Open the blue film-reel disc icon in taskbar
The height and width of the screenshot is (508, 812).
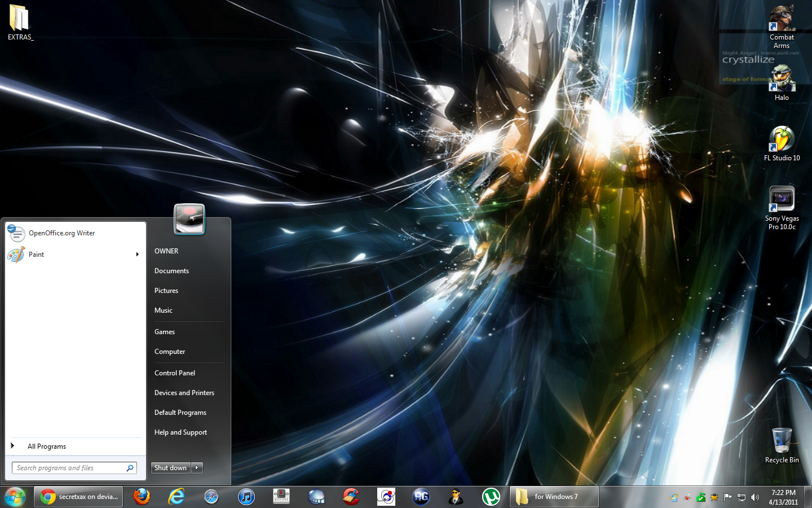click(x=316, y=497)
